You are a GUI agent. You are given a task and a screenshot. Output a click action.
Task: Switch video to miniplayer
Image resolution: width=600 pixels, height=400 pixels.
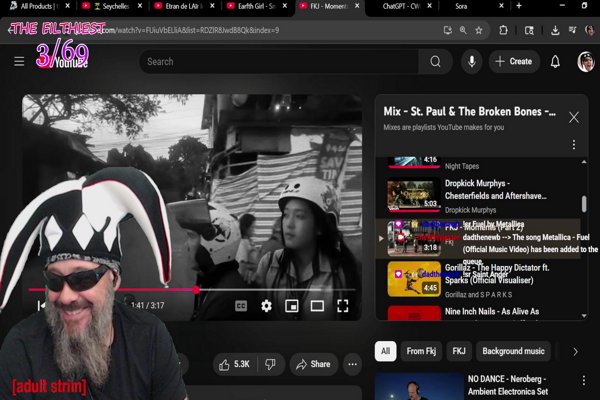(x=292, y=306)
